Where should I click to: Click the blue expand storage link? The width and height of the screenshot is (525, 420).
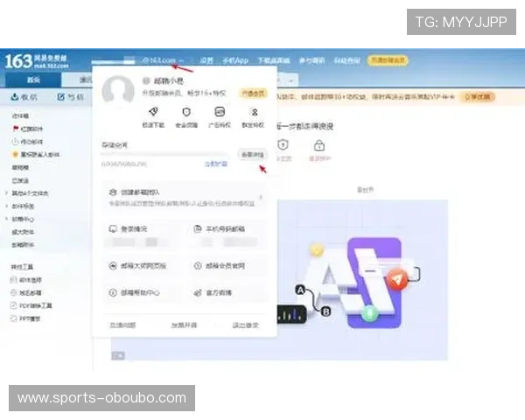point(216,164)
